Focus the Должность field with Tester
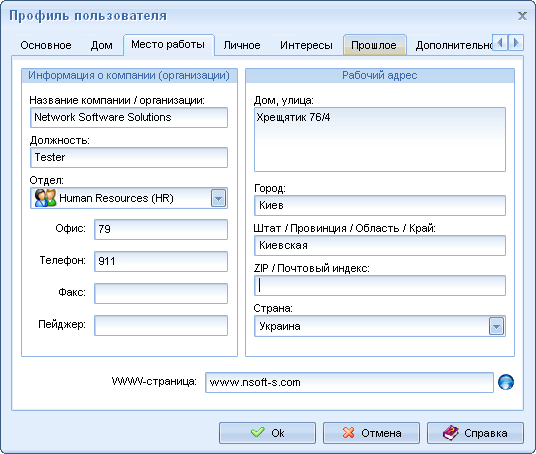 pos(129,157)
